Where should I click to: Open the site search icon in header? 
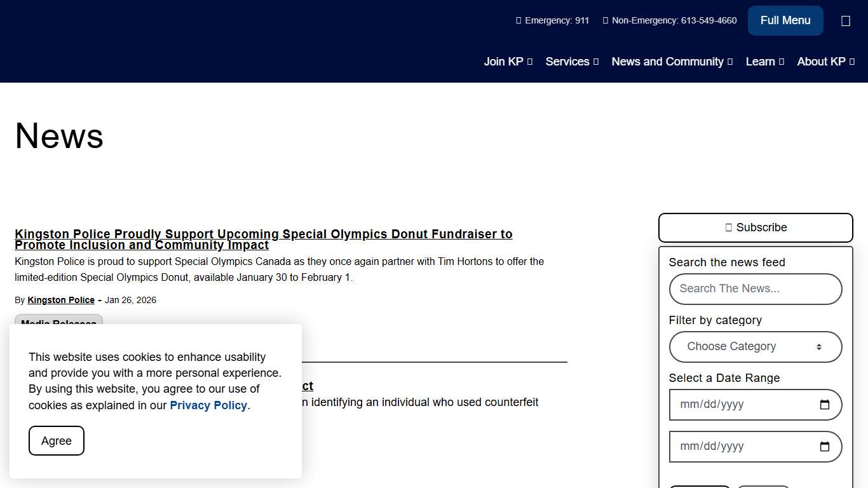tap(845, 21)
